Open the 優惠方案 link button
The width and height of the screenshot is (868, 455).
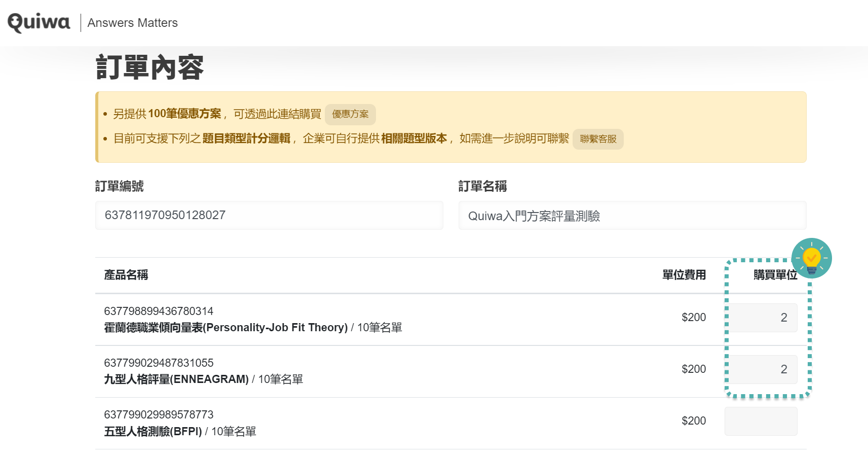pos(350,115)
